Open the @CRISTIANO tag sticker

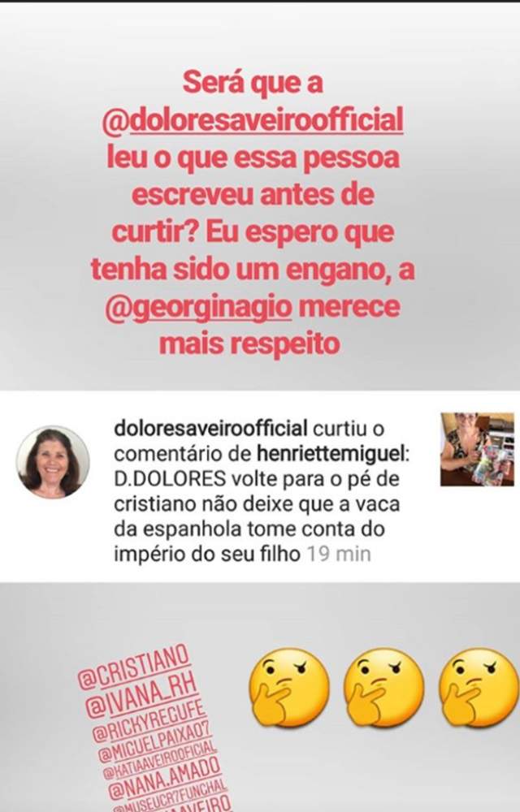[133, 667]
